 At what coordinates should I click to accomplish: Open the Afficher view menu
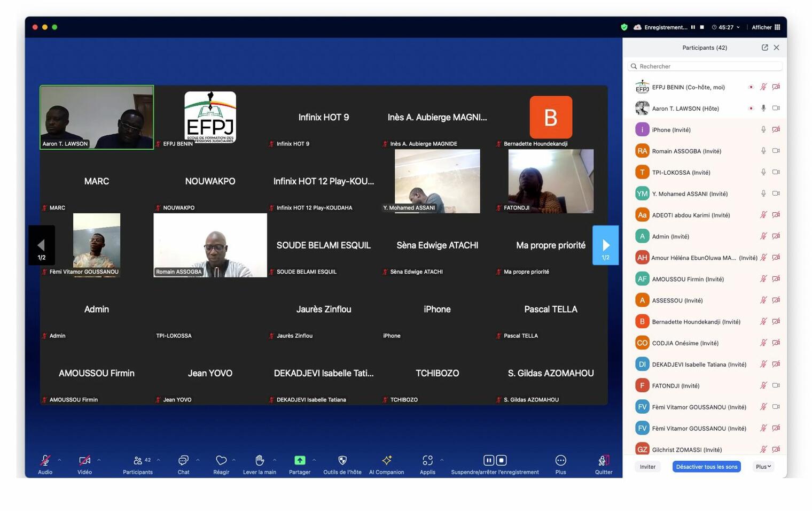click(766, 27)
